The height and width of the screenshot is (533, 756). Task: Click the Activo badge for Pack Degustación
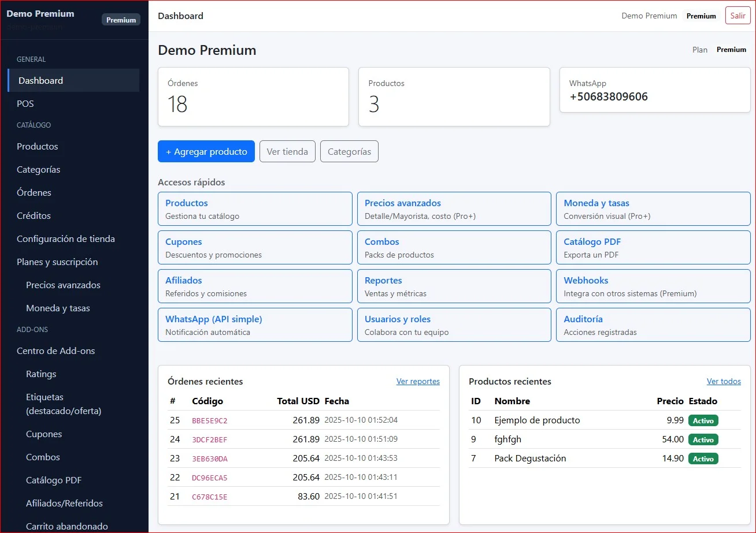pyautogui.click(x=703, y=459)
